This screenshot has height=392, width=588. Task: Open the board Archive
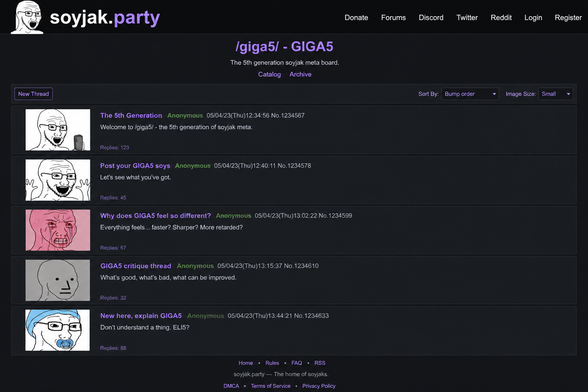[x=300, y=74]
